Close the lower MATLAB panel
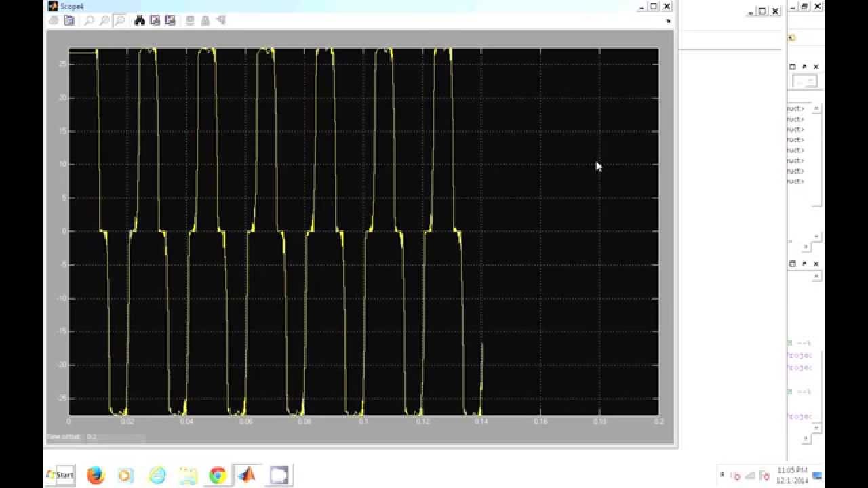Screen dimensions: 868x488 (x=816, y=264)
